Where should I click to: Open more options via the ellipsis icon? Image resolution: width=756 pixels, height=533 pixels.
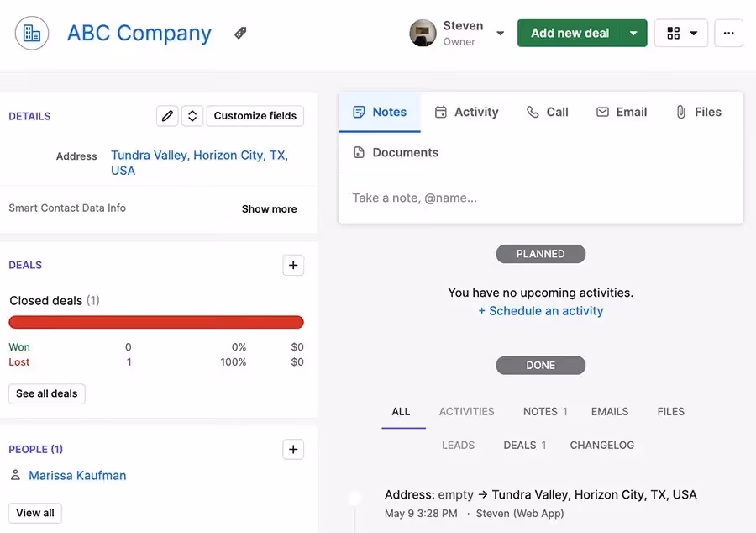[x=728, y=33]
